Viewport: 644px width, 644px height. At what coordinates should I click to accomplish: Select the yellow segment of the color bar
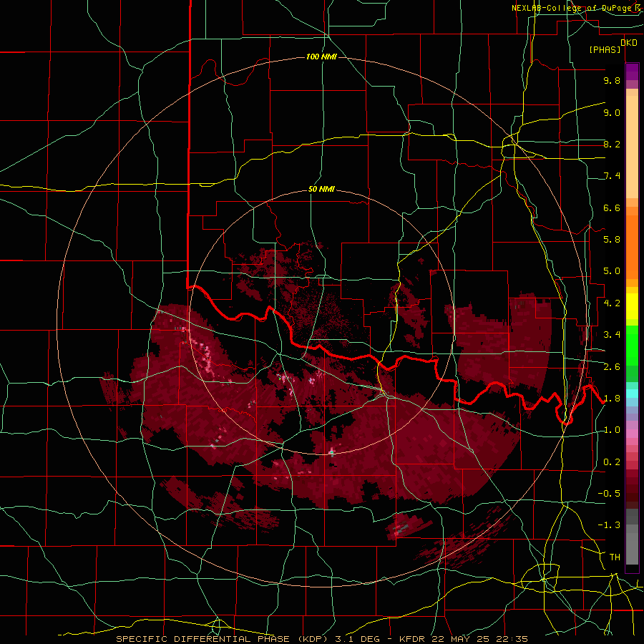[x=632, y=306]
